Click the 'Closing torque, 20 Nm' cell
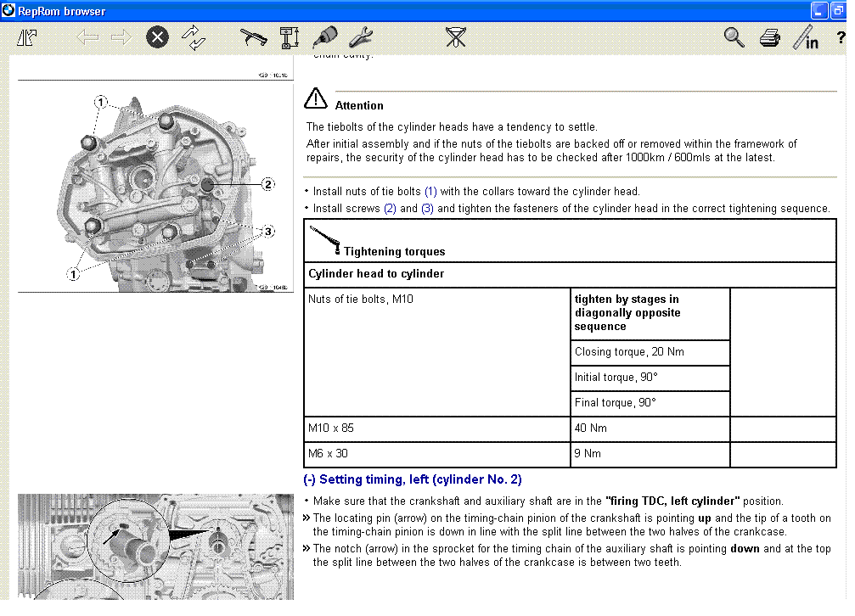This screenshot has width=855, height=616. (x=650, y=353)
